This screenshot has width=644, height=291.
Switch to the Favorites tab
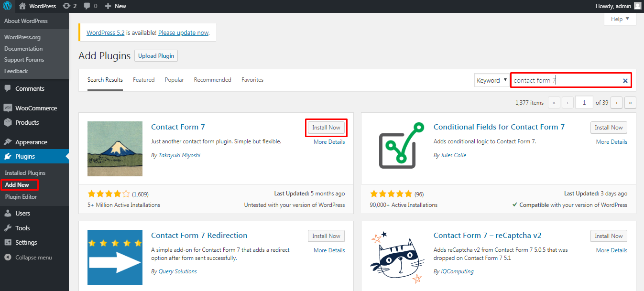tap(252, 80)
